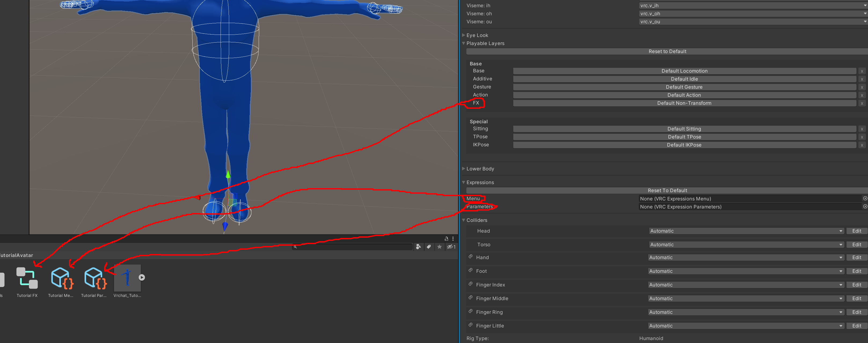The image size is (868, 343).
Task: Expand the Vrchat_Tuto model asset arrow
Action: point(142,277)
